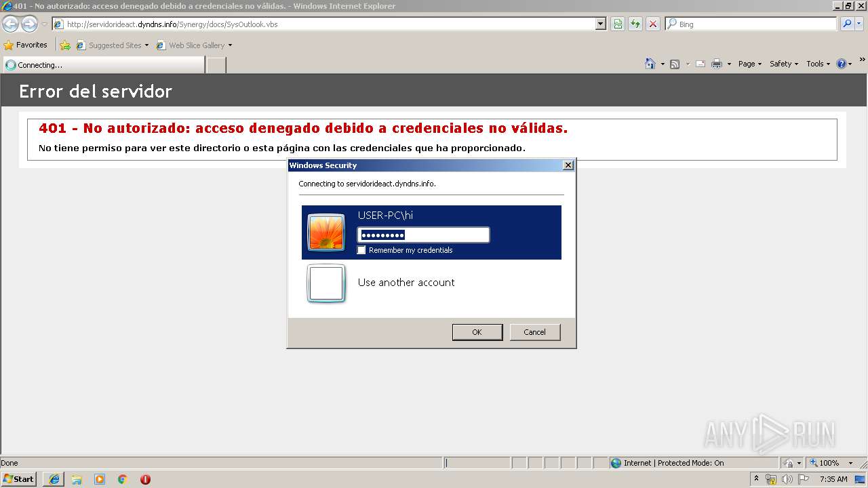Click the 401 No autorizado error heading
The width and height of the screenshot is (868, 488).
[x=303, y=128]
